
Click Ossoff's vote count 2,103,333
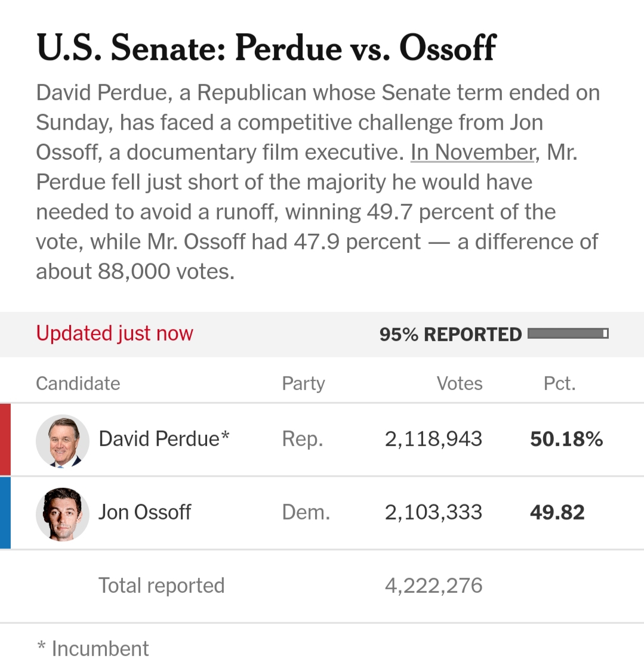click(x=433, y=513)
